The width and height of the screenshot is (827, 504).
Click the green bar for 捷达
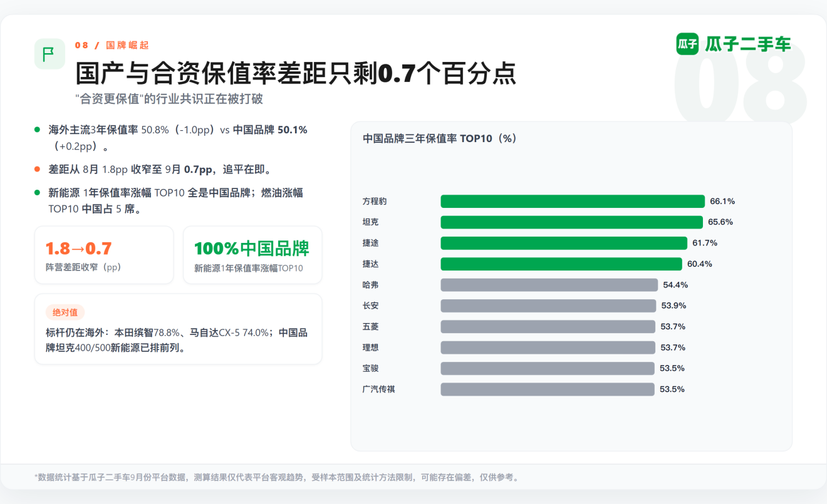coord(561,264)
